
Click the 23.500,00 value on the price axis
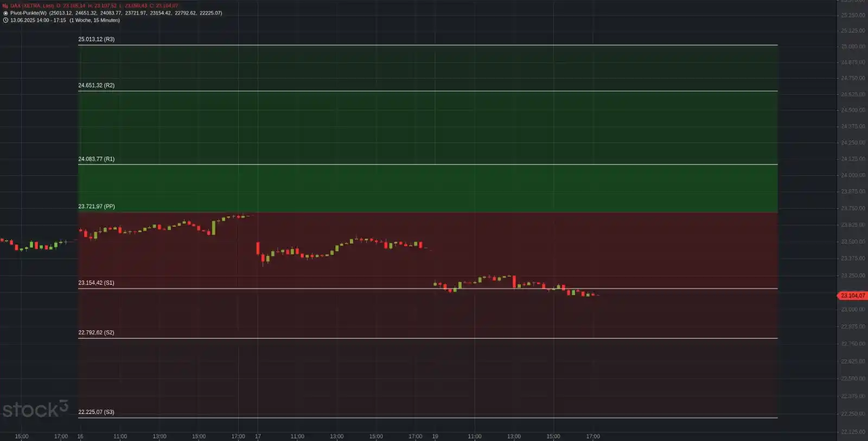coord(853,241)
